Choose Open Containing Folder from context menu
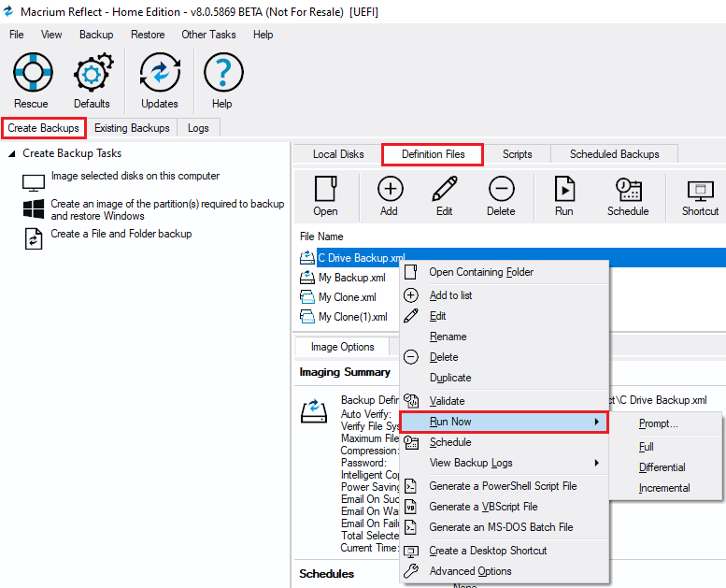This screenshot has height=588, width=726. (505, 272)
